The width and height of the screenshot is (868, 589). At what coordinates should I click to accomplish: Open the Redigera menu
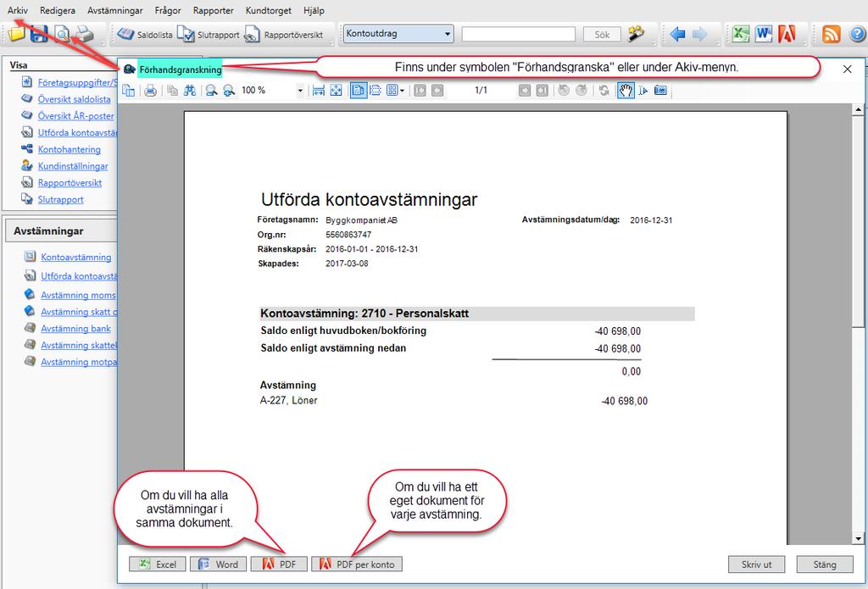pyautogui.click(x=58, y=10)
